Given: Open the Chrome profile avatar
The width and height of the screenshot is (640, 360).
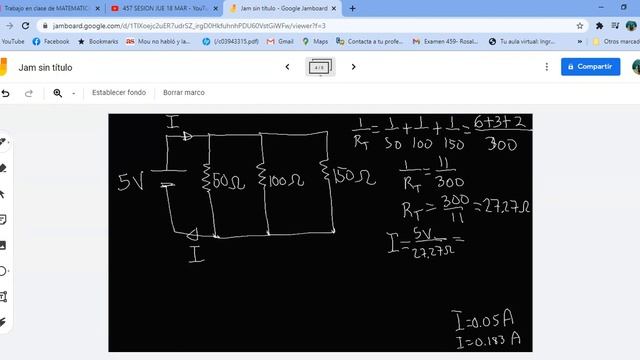Looking at the screenshot, I should (x=631, y=26).
